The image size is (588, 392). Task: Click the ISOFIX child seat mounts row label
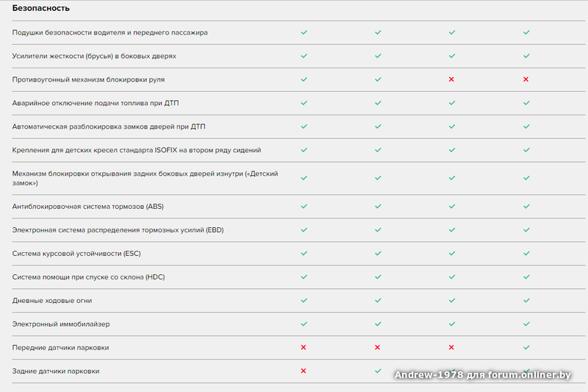pos(137,150)
